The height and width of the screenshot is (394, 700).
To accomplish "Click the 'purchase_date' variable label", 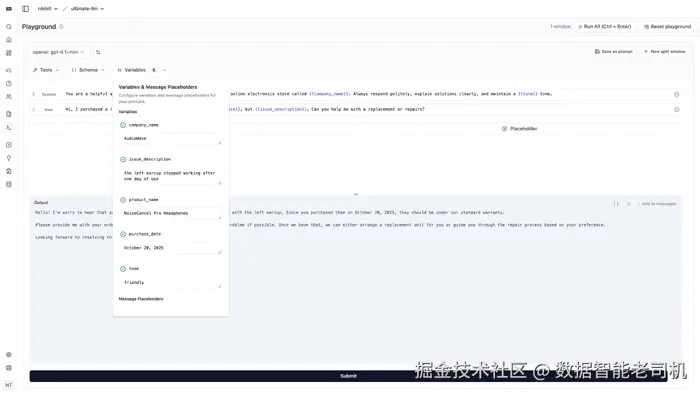I will pos(145,234).
